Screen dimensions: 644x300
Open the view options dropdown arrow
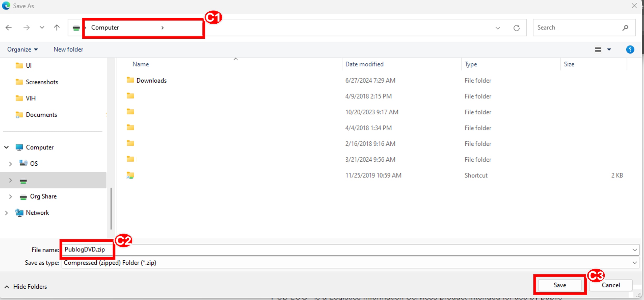pos(609,49)
